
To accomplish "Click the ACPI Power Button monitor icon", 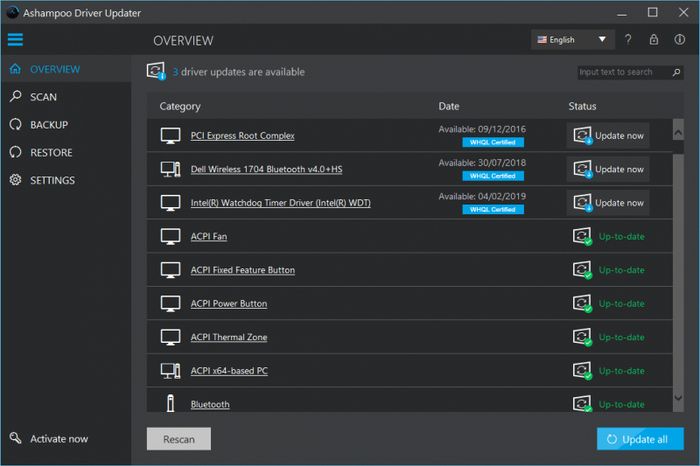I will [x=171, y=304].
